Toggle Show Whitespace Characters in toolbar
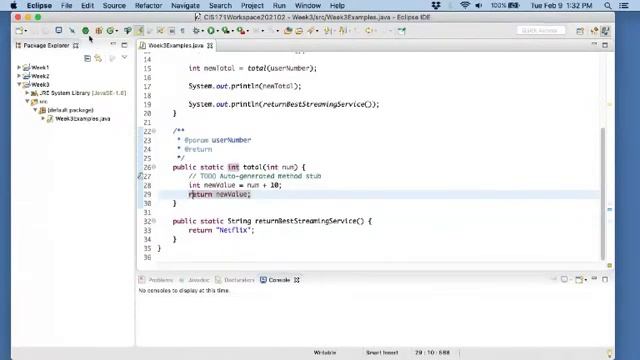The image size is (640, 360). [x=182, y=31]
